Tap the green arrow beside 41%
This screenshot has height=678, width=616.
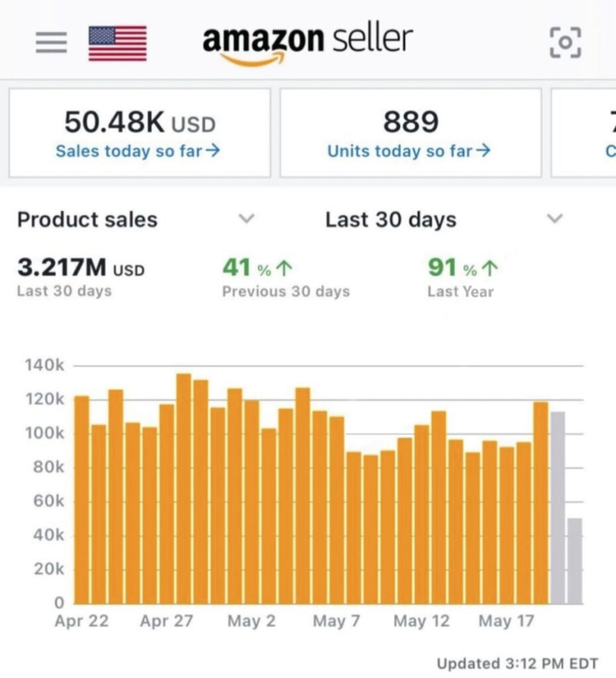pos(283,269)
